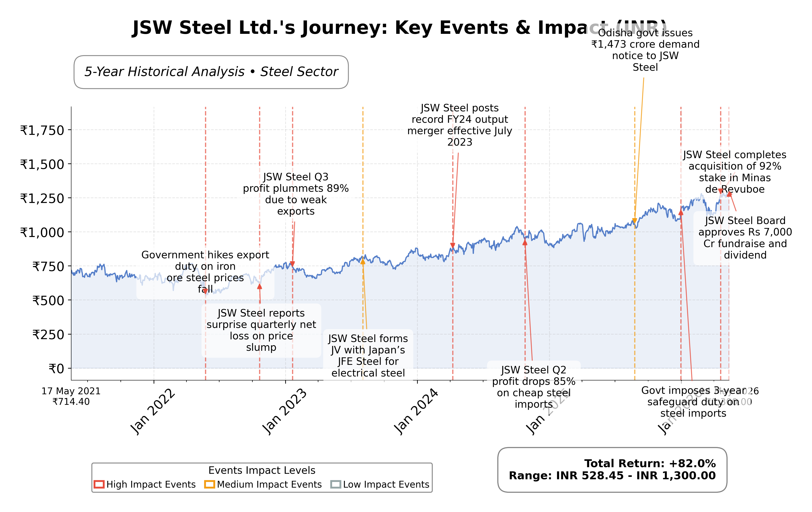
Task: Click the Jan 2023 x-axis label
Action: pyautogui.click(x=284, y=412)
